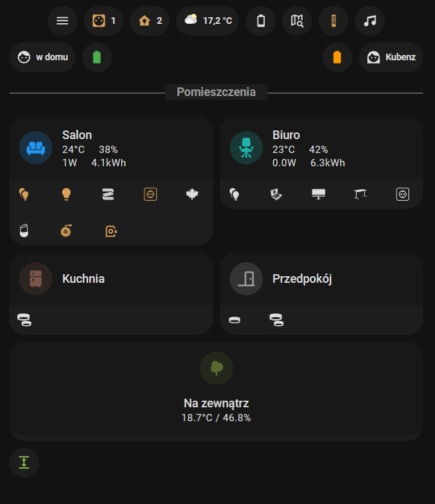435x504 pixels.
Task: Click the green expand/collapse vertical button
Action: point(24,462)
